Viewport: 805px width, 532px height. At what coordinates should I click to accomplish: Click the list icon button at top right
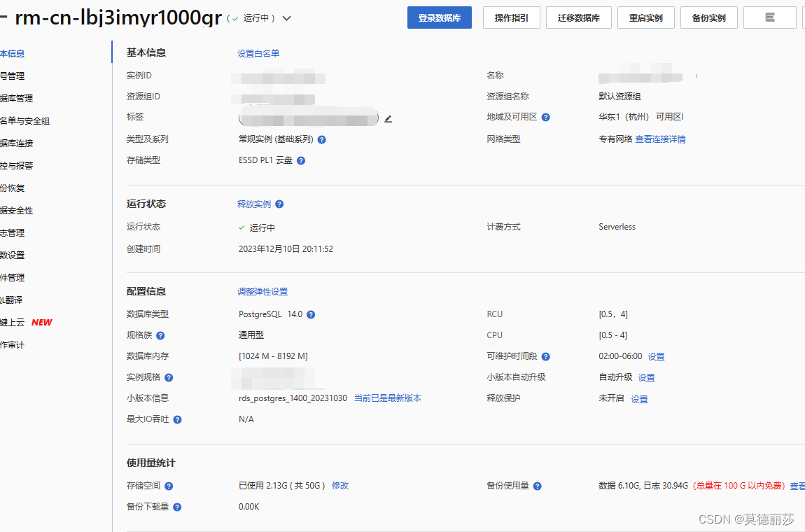(770, 17)
